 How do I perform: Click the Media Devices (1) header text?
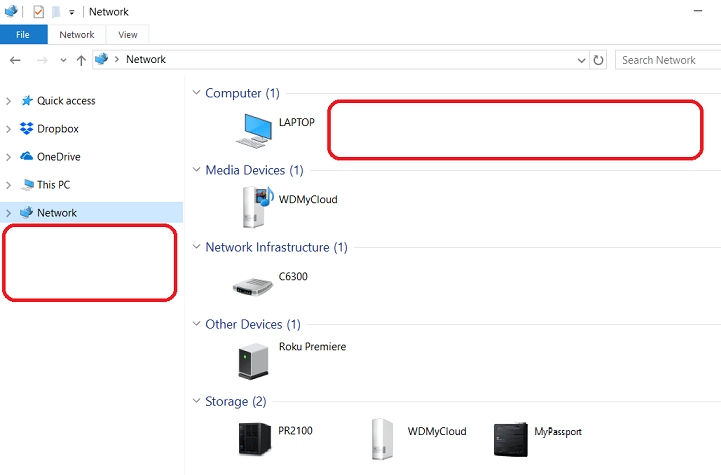(254, 171)
